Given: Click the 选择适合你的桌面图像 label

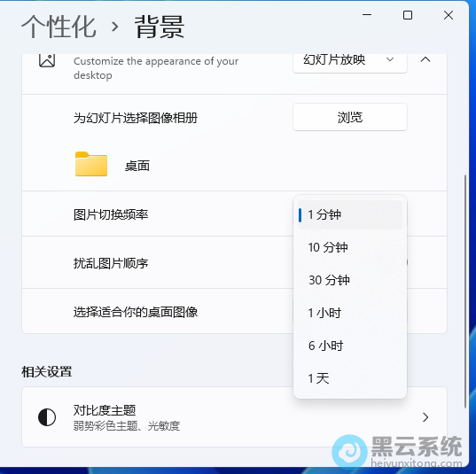Looking at the screenshot, I should click(x=136, y=312).
